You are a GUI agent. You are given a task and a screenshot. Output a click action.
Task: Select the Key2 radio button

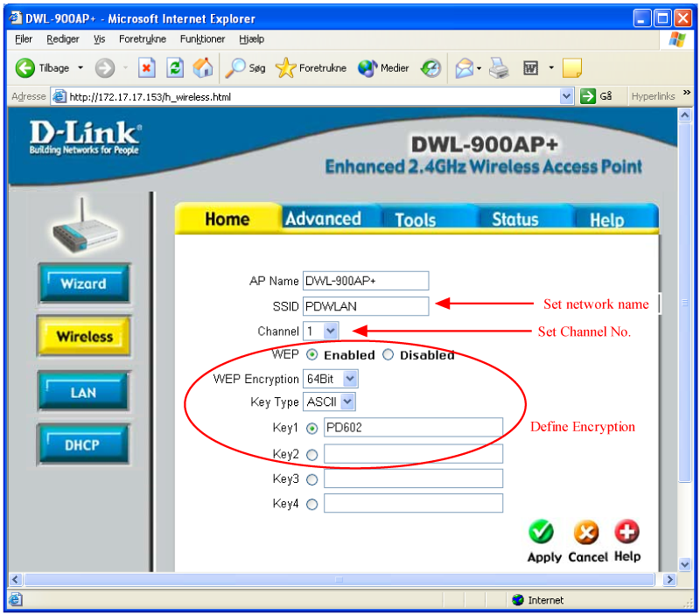tap(311, 455)
